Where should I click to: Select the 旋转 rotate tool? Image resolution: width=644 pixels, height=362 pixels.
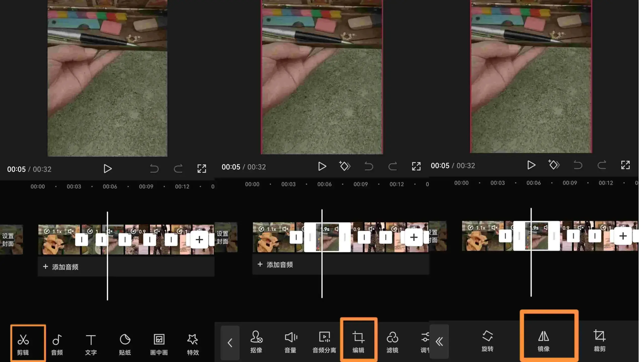pyautogui.click(x=488, y=342)
